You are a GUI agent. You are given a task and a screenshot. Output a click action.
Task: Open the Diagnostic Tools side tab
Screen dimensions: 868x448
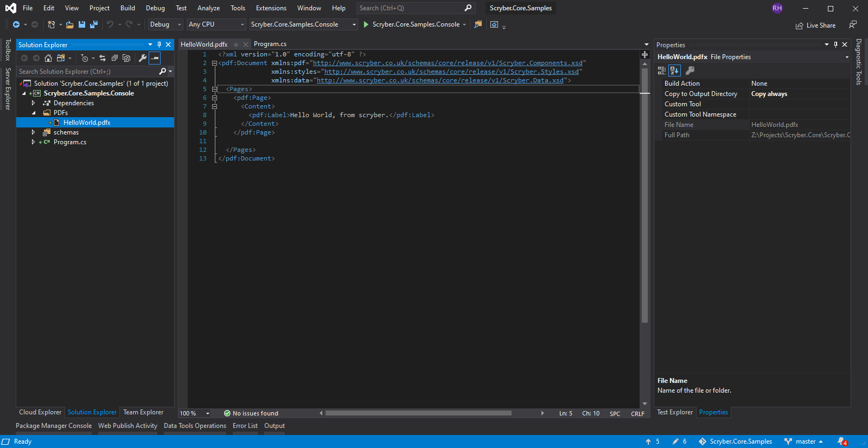(859, 62)
